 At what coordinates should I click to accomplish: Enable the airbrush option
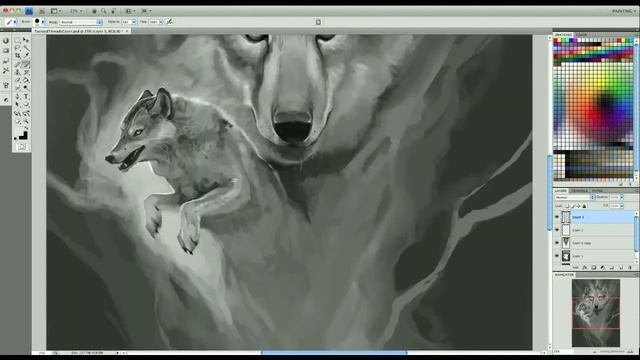click(169, 22)
